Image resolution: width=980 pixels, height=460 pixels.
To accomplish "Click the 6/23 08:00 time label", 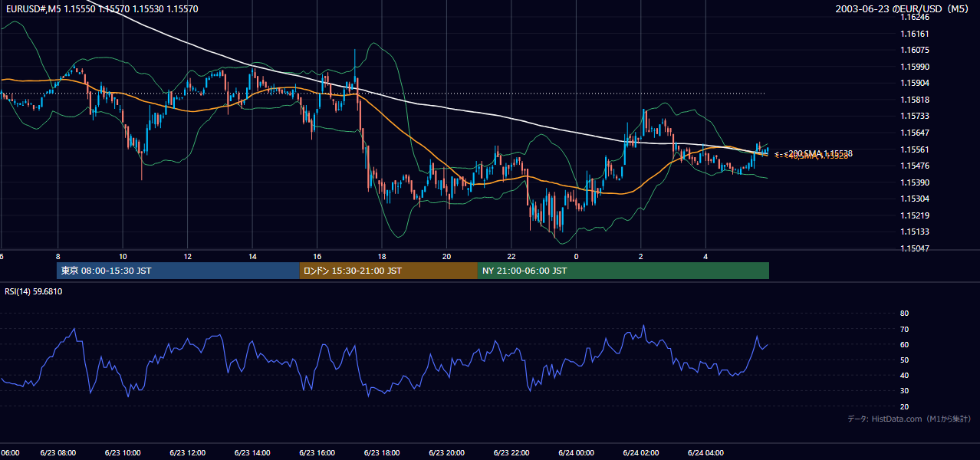I will pos(58,453).
